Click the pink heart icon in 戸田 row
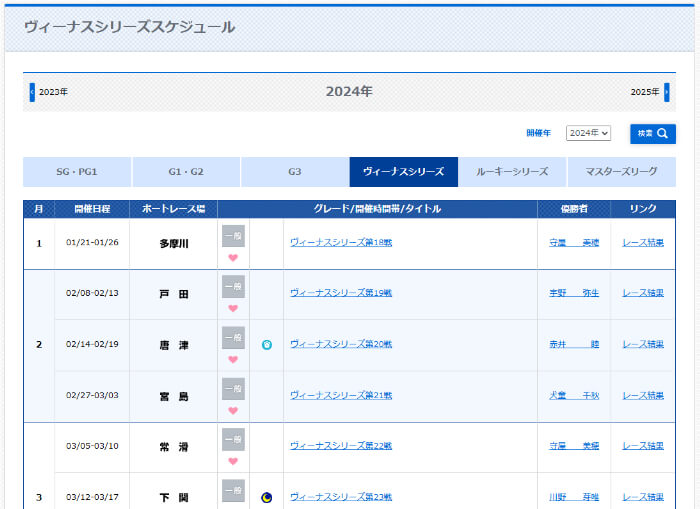This screenshot has height=509, width=700. pos(233,308)
